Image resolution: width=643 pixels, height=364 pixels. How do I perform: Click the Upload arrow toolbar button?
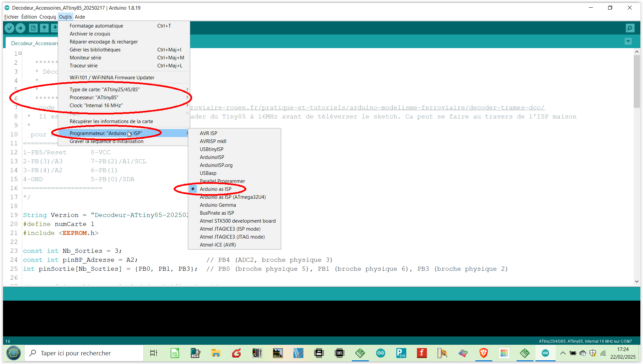(x=21, y=28)
